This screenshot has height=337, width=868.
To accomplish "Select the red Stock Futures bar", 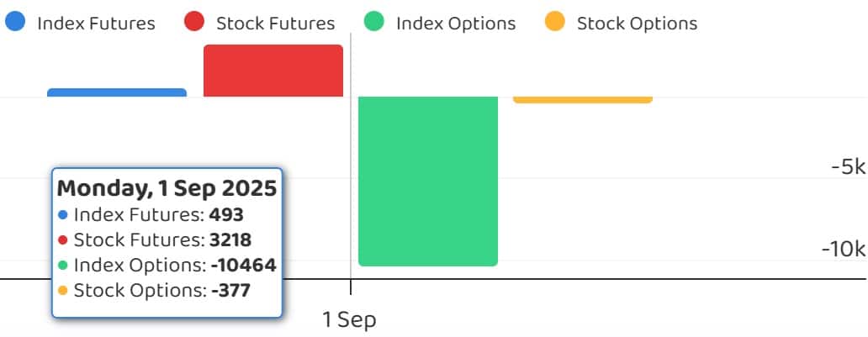I will pyautogui.click(x=273, y=71).
